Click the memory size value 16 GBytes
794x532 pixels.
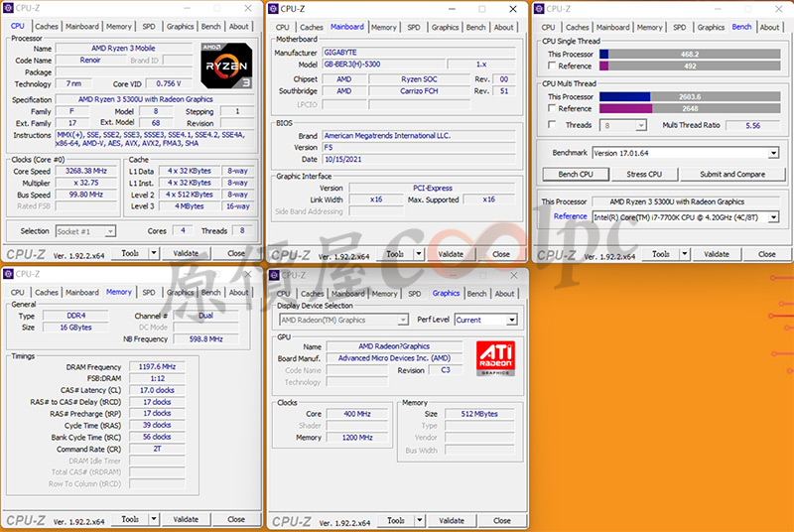point(76,328)
